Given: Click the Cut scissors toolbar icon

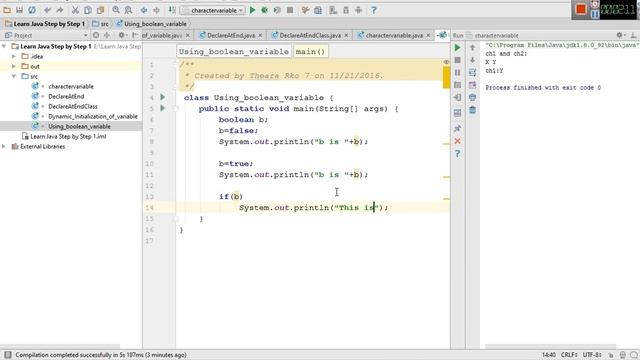Looking at the screenshot, I should pos(75,10).
